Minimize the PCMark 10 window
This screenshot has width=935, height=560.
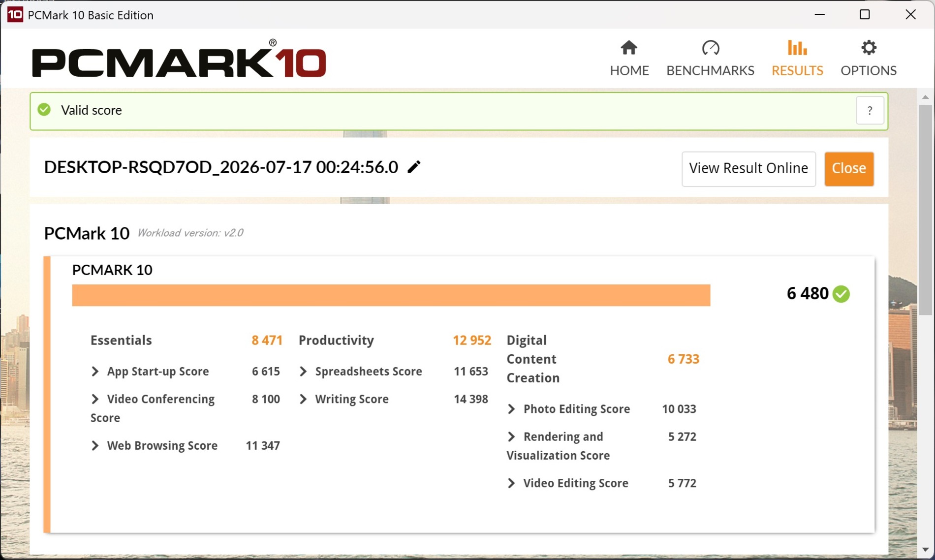[x=819, y=15]
